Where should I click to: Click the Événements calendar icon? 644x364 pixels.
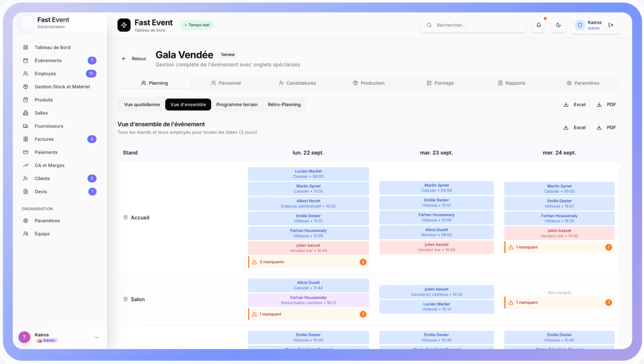click(x=26, y=60)
